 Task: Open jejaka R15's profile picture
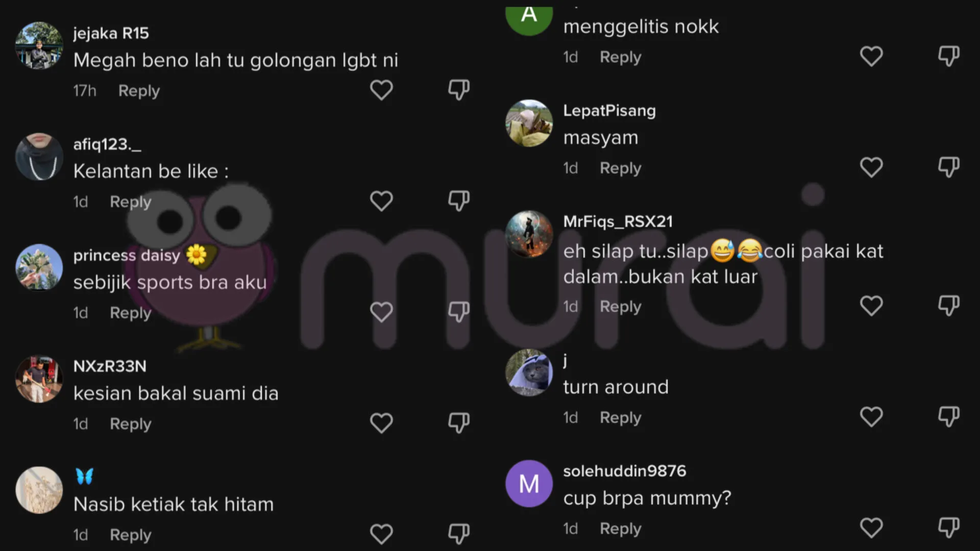click(x=39, y=45)
